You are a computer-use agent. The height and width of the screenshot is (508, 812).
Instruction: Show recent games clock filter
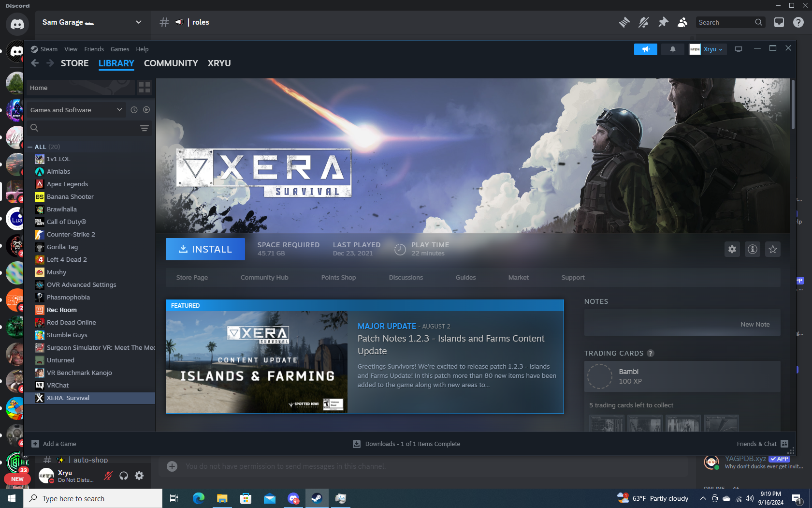tap(134, 110)
